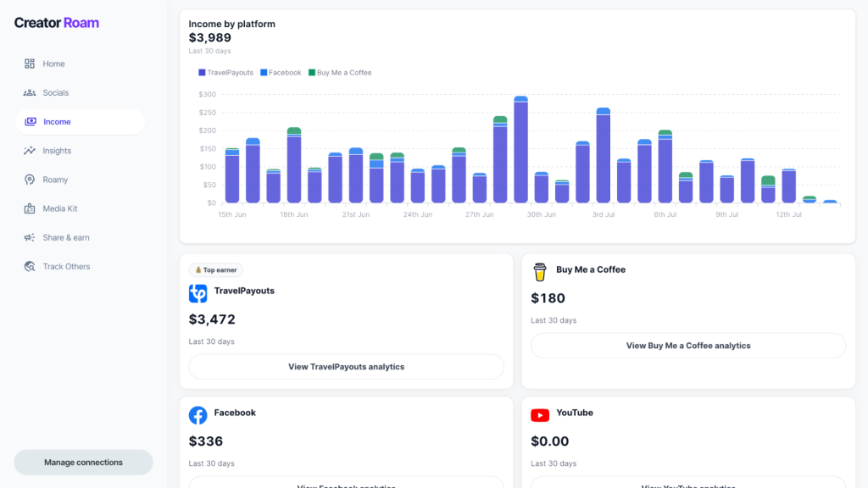
Task: Click the Media Kit badge icon
Action: (x=30, y=208)
